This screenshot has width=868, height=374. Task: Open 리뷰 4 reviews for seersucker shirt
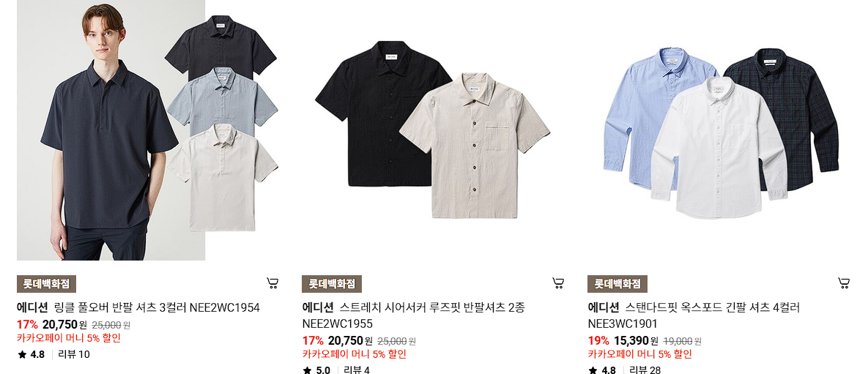[357, 370]
